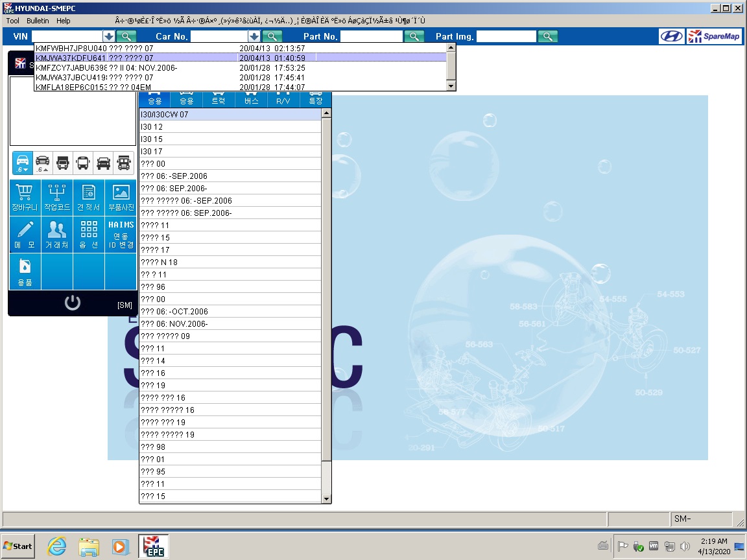This screenshot has height=560, width=747.
Task: Select the '??? 06: NOV.2006-' model row
Action: tap(231, 324)
